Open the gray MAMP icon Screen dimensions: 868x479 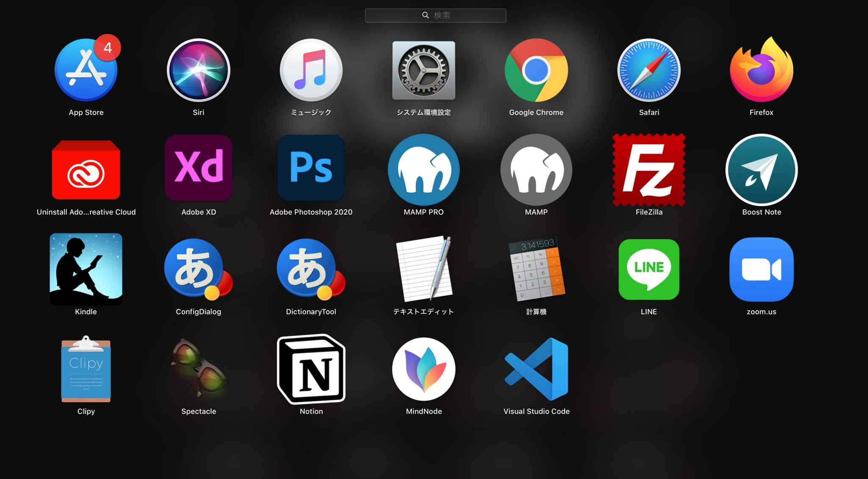(x=536, y=170)
